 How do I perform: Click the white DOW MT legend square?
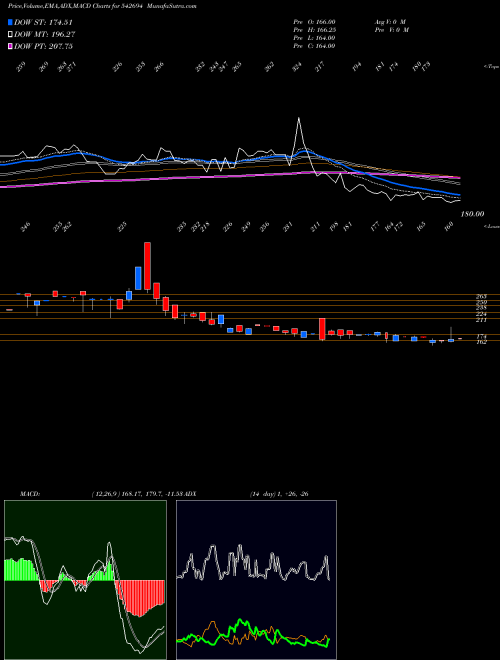click(10, 34)
